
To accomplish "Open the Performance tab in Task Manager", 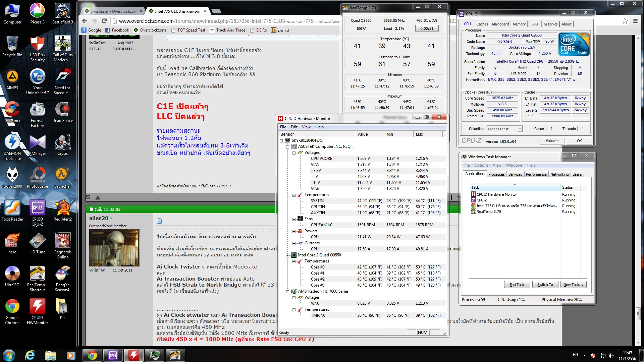I will click(536, 174).
